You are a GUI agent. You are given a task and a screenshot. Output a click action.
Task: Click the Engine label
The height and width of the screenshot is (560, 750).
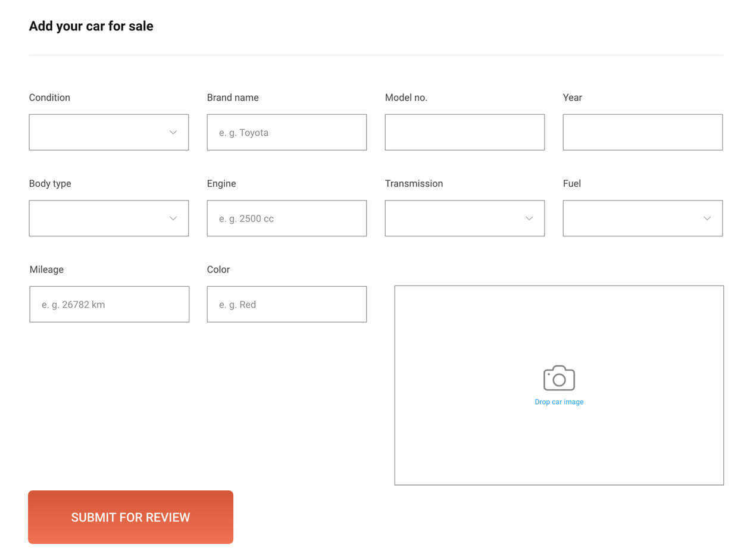(221, 183)
